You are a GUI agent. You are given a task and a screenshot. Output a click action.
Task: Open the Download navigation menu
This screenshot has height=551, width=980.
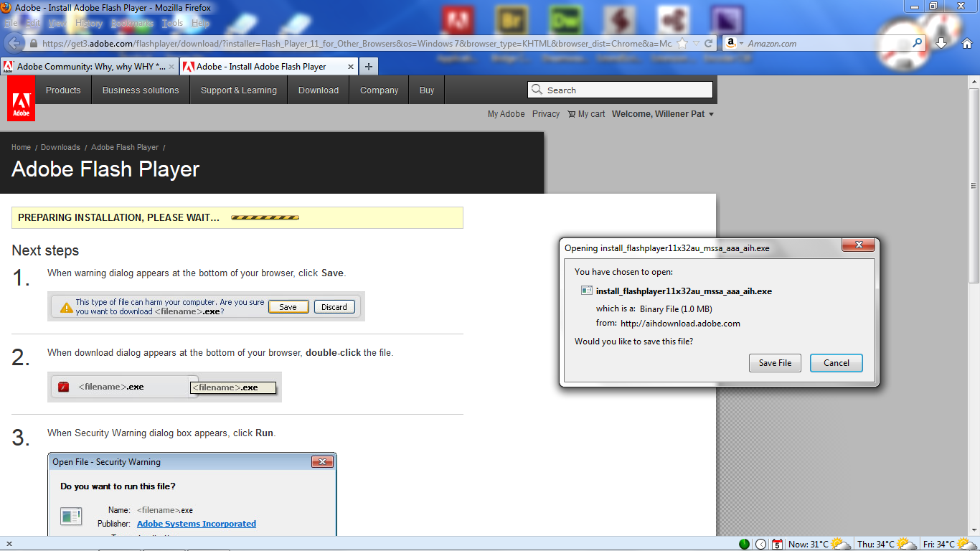[319, 90]
